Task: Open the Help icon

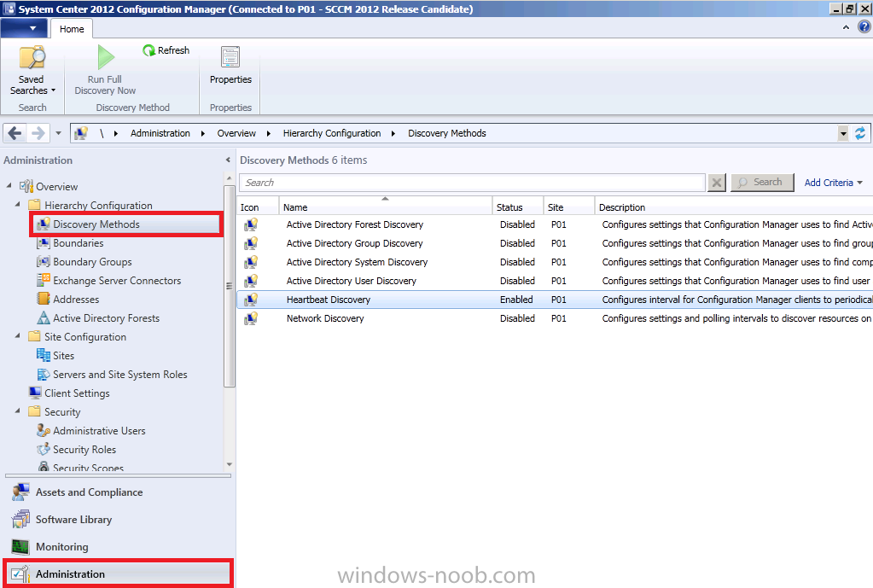Action: click(x=864, y=26)
